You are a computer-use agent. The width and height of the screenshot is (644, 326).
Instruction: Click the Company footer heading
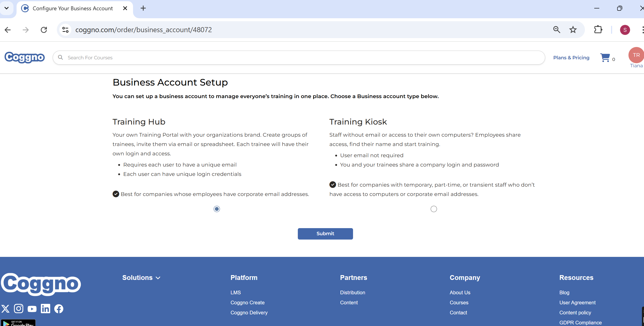pos(465,277)
